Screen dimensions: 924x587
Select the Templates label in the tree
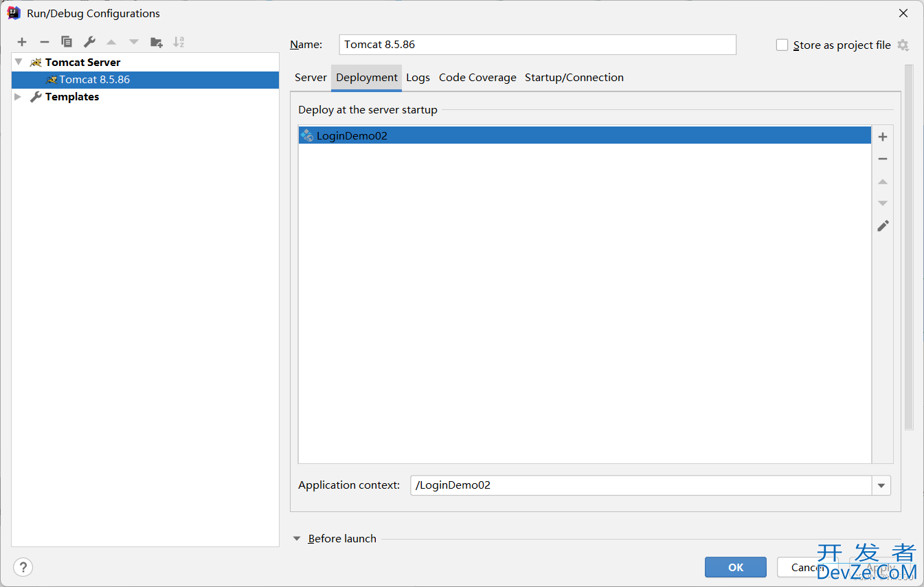(x=72, y=97)
